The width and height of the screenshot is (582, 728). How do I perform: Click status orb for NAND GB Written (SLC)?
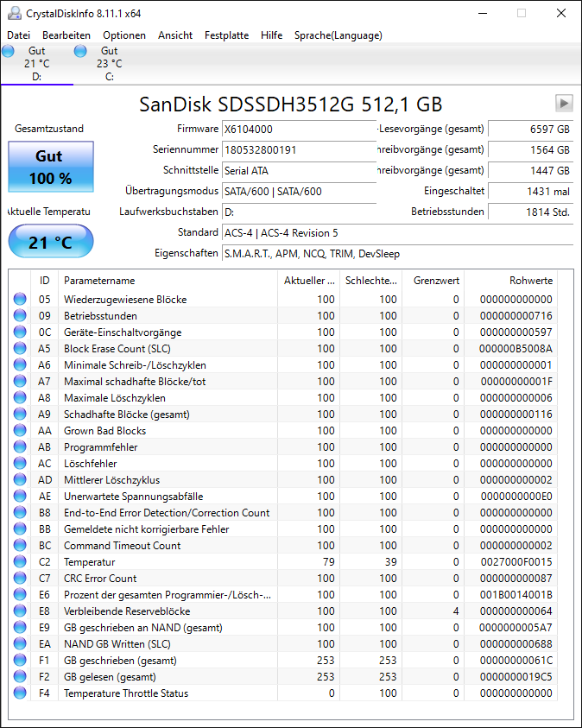[20, 643]
